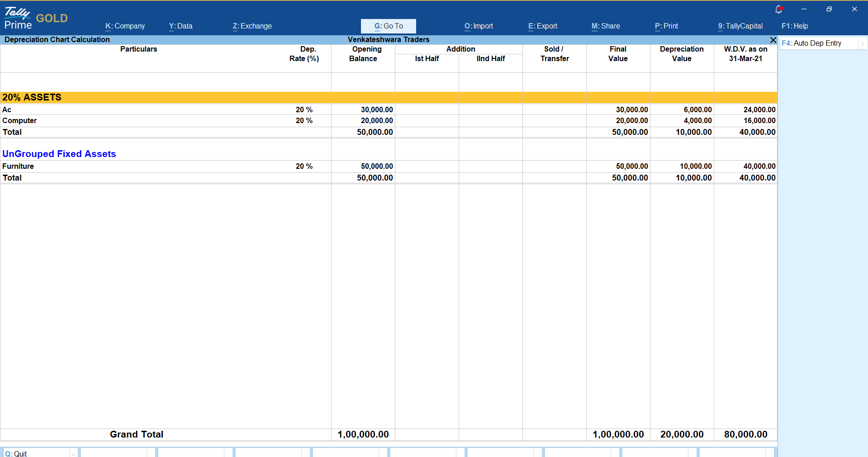Click the Q: Quit button

tap(16, 453)
